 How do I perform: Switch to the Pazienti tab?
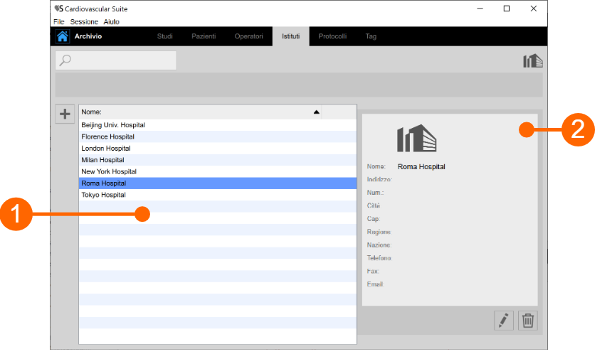pyautogui.click(x=204, y=36)
